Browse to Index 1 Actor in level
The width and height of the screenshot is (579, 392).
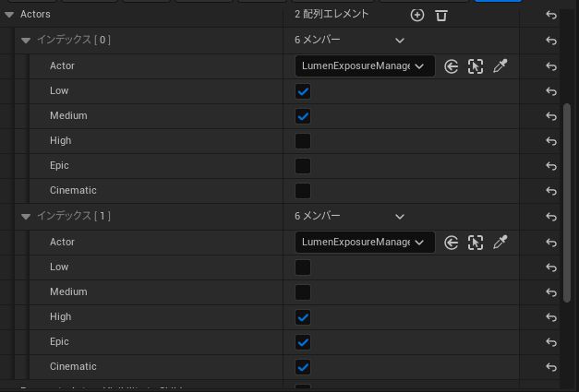(476, 243)
